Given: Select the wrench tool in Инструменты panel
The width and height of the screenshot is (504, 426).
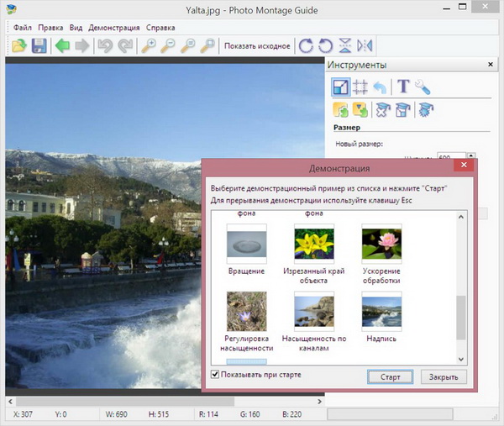Looking at the screenshot, I should click(423, 87).
